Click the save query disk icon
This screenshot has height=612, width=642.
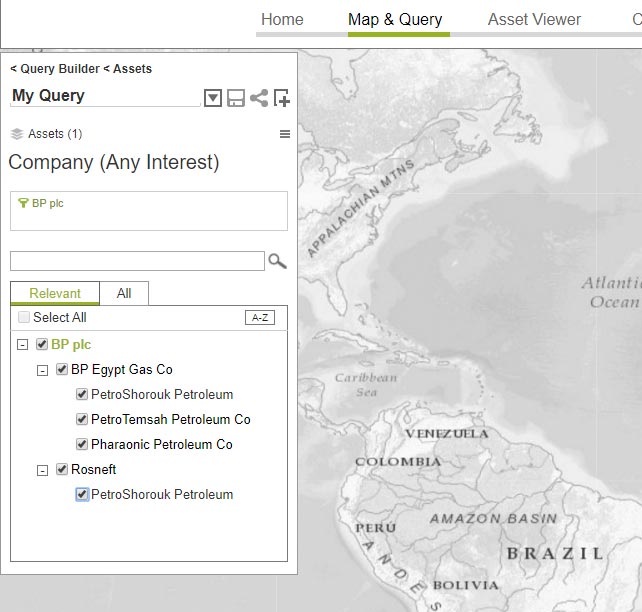(x=236, y=98)
